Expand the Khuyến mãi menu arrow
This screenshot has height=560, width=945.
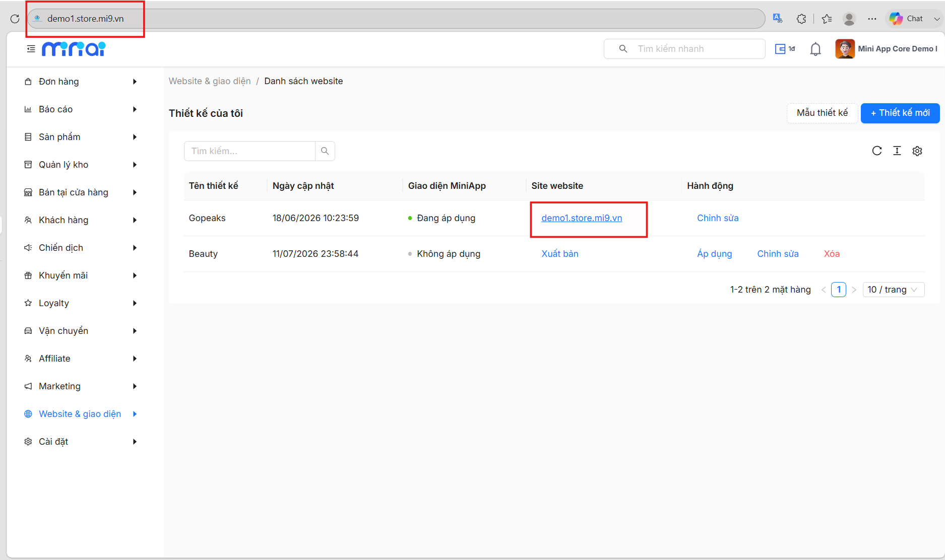click(x=135, y=275)
